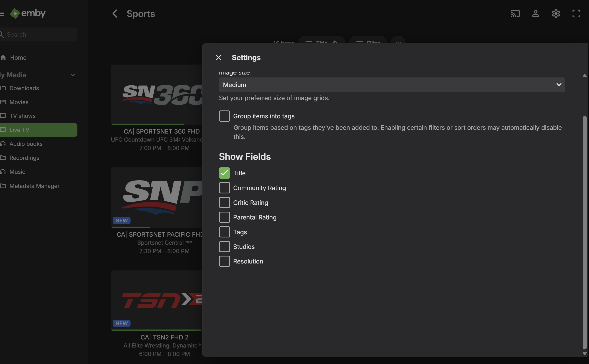Screen dimensions: 589x364
Task: Collapse the My Media section chevron
Action: (73, 75)
